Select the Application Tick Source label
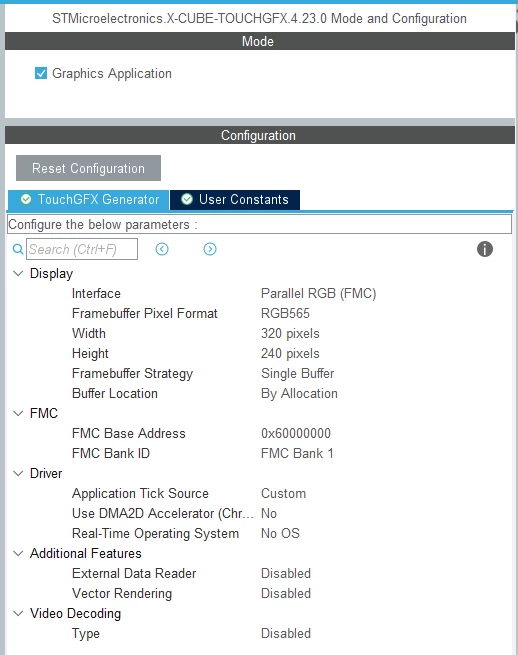The width and height of the screenshot is (518, 655). click(140, 493)
